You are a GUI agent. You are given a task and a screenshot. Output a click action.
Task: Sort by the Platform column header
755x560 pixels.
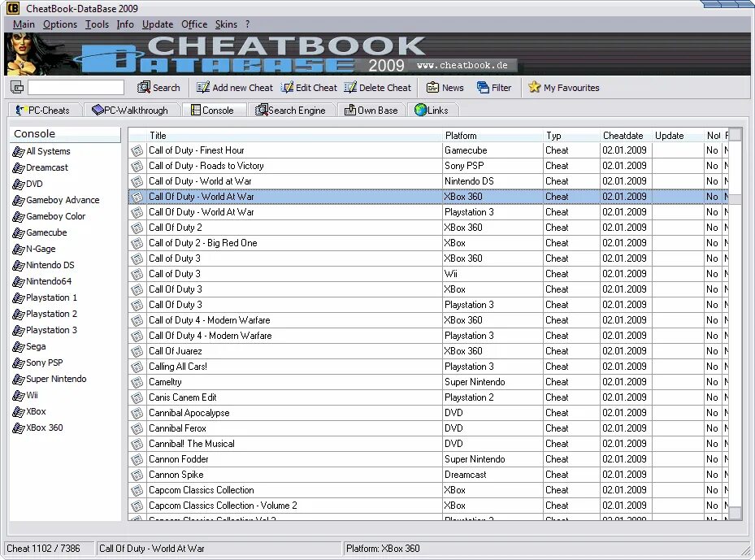tap(492, 135)
